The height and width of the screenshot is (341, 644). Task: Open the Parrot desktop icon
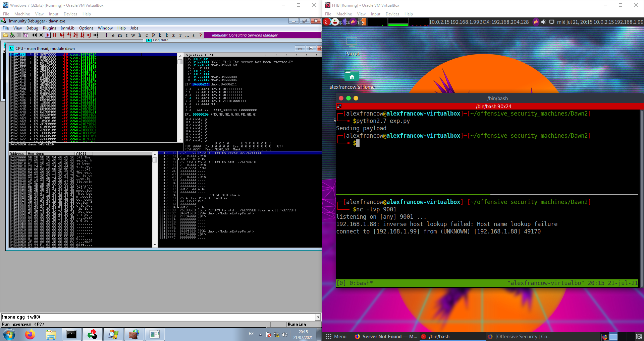click(x=352, y=46)
